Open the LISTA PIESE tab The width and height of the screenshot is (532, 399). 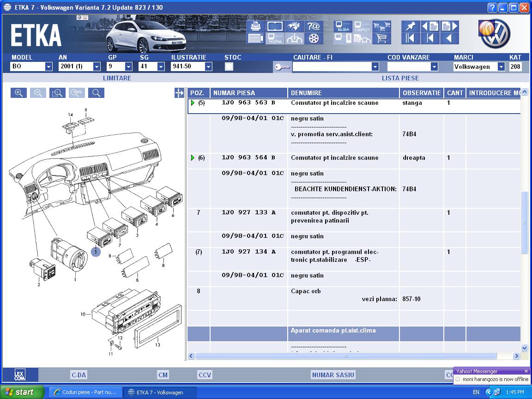click(400, 78)
